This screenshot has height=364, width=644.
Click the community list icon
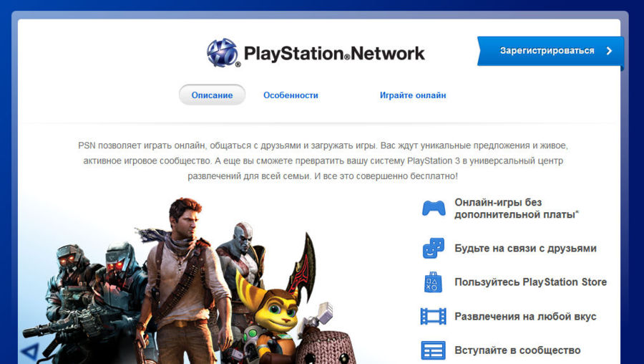click(434, 350)
